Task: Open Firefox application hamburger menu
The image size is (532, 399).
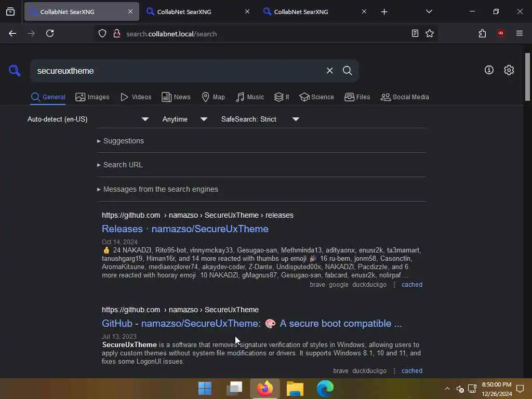Action: coord(520,33)
